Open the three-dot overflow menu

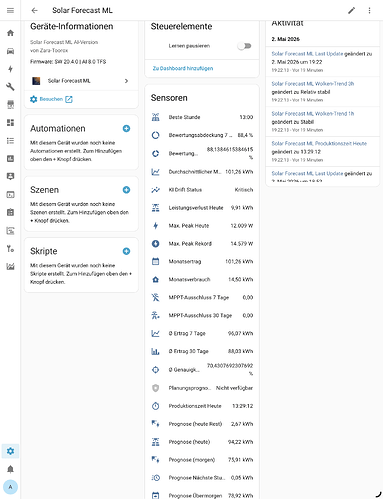pyautogui.click(x=369, y=11)
